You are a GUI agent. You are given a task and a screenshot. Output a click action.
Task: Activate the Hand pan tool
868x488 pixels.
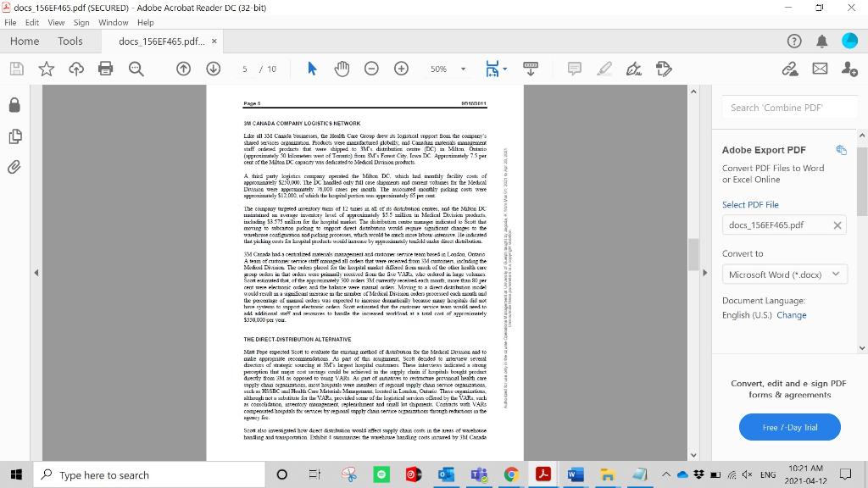pos(342,69)
